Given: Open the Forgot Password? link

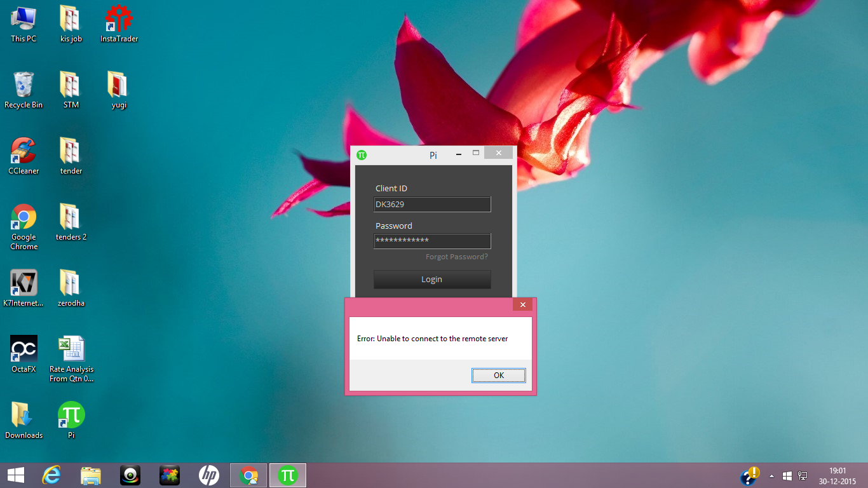Looking at the screenshot, I should (457, 257).
